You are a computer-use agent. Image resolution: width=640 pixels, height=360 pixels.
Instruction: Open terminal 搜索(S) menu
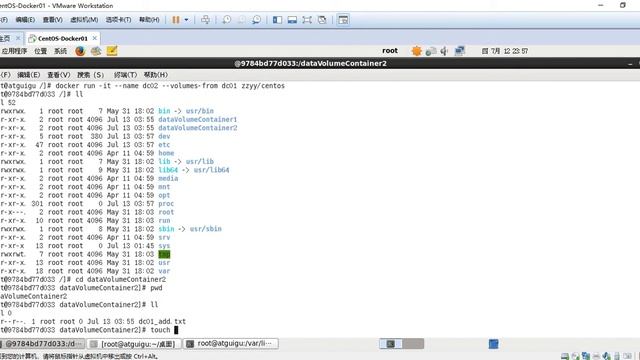click(x=91, y=75)
